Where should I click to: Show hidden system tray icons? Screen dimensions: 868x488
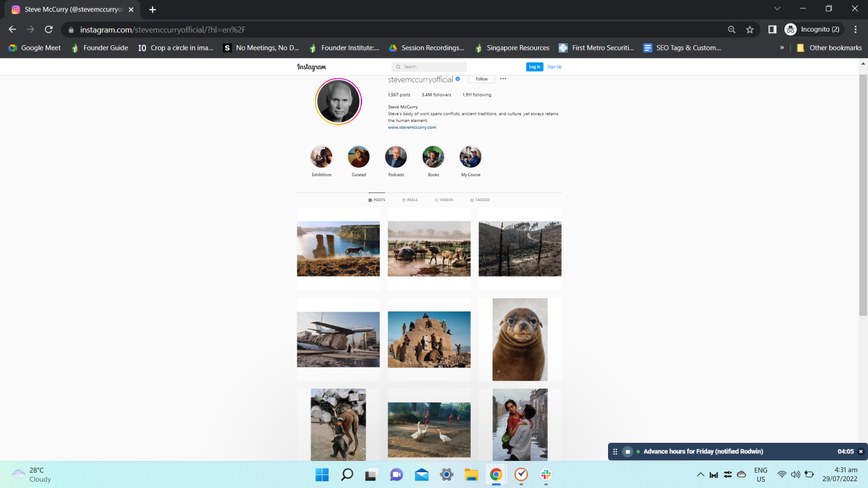(700, 474)
